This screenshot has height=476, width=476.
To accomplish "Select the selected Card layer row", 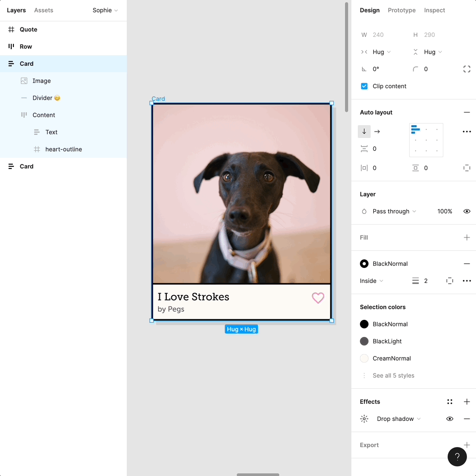I will click(x=64, y=64).
